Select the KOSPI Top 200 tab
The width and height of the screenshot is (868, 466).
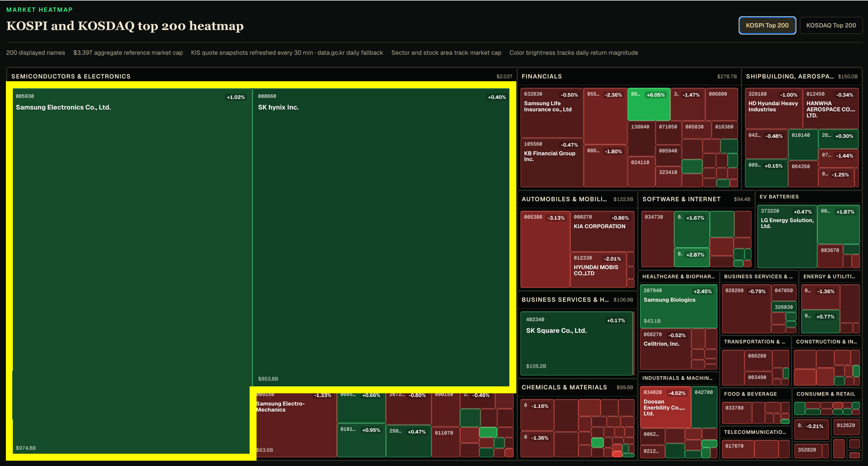[x=767, y=25]
